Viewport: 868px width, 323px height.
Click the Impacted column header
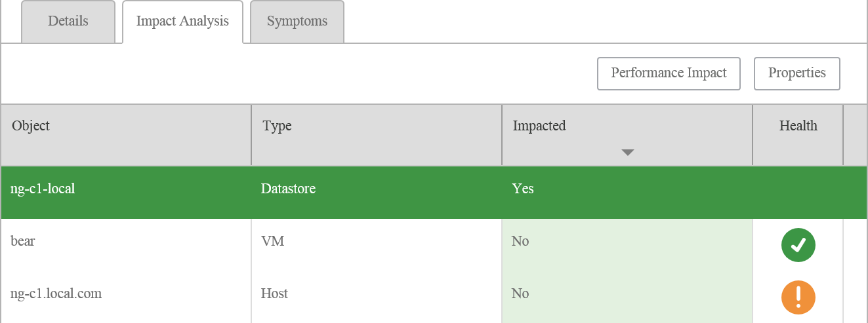pyautogui.click(x=627, y=135)
